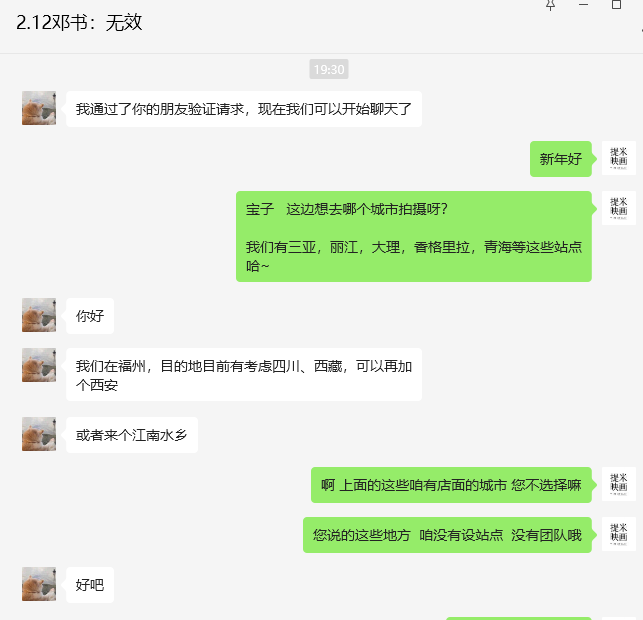Select the 或者来个江南水乡 message bubble
This screenshot has width=643, height=620.
tap(132, 435)
